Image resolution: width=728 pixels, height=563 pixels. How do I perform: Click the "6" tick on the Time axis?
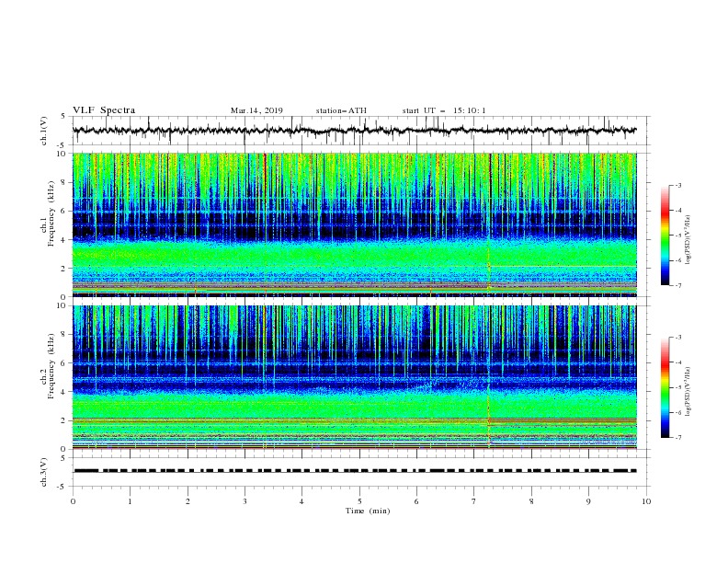pos(416,501)
